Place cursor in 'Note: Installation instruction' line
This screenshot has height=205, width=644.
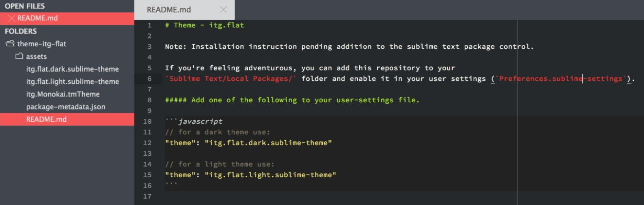(x=350, y=47)
